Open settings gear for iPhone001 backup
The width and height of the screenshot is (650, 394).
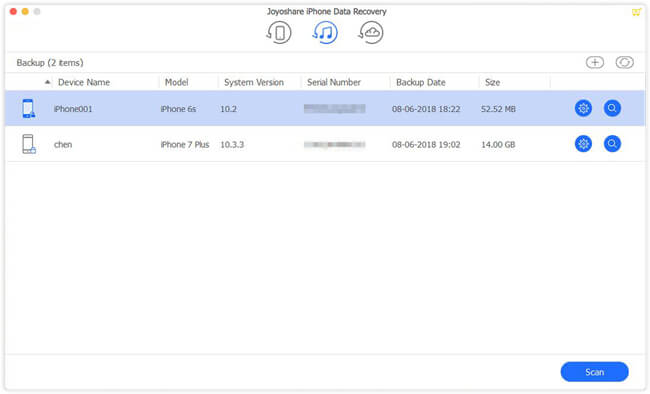click(583, 108)
